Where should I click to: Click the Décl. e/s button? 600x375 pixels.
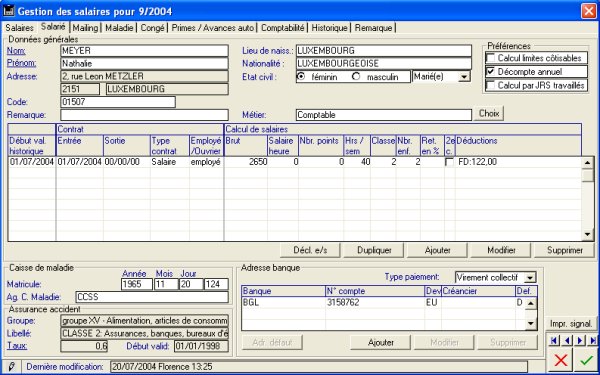click(310, 250)
